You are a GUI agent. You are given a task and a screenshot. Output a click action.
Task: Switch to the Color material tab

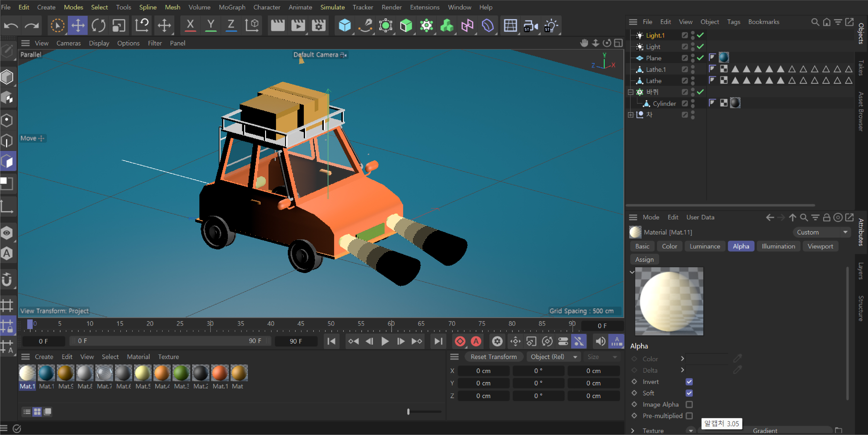[x=669, y=246]
